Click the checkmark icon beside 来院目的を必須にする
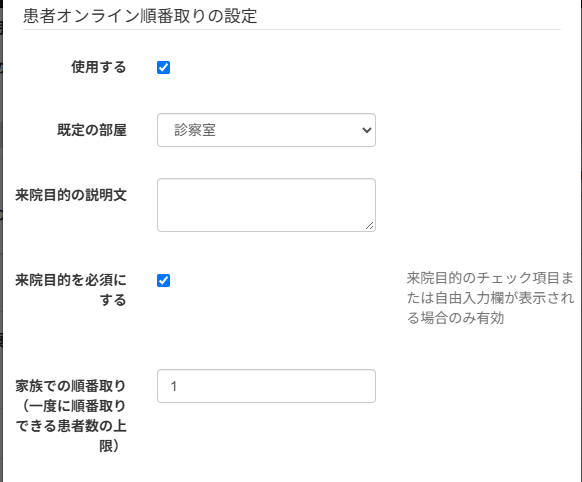 (x=163, y=281)
